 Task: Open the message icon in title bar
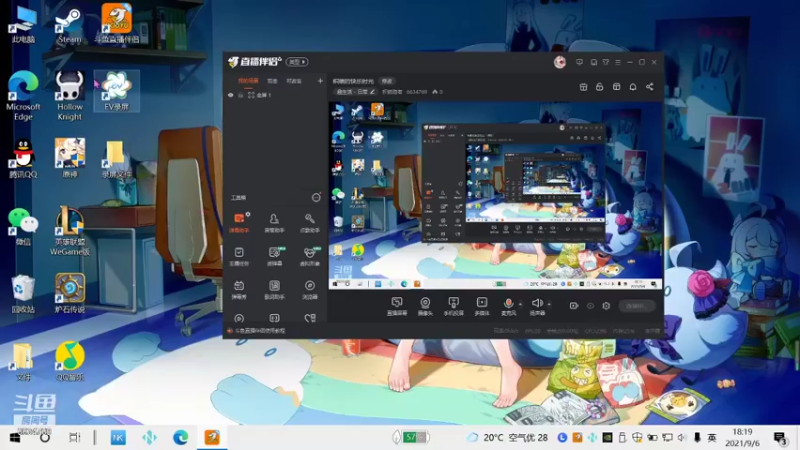click(x=579, y=62)
